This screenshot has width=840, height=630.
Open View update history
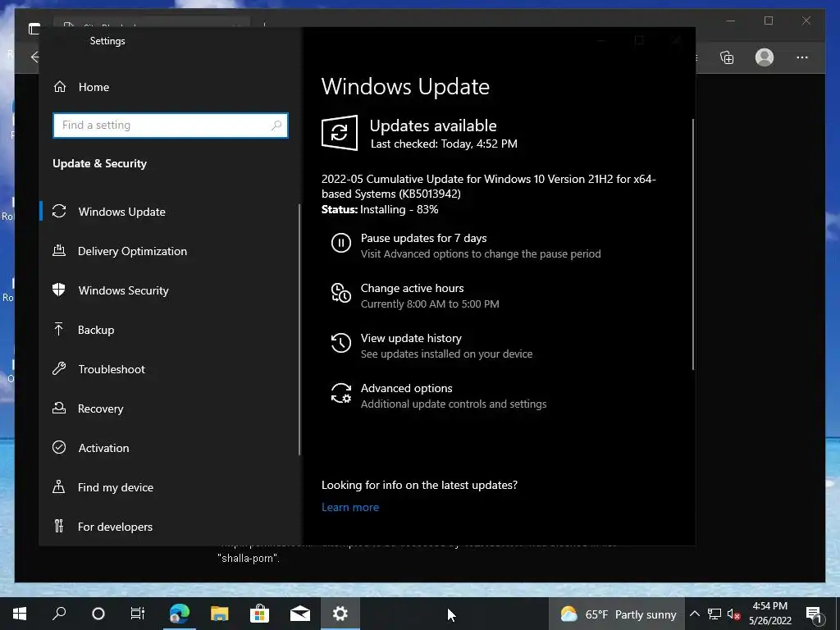[411, 338]
